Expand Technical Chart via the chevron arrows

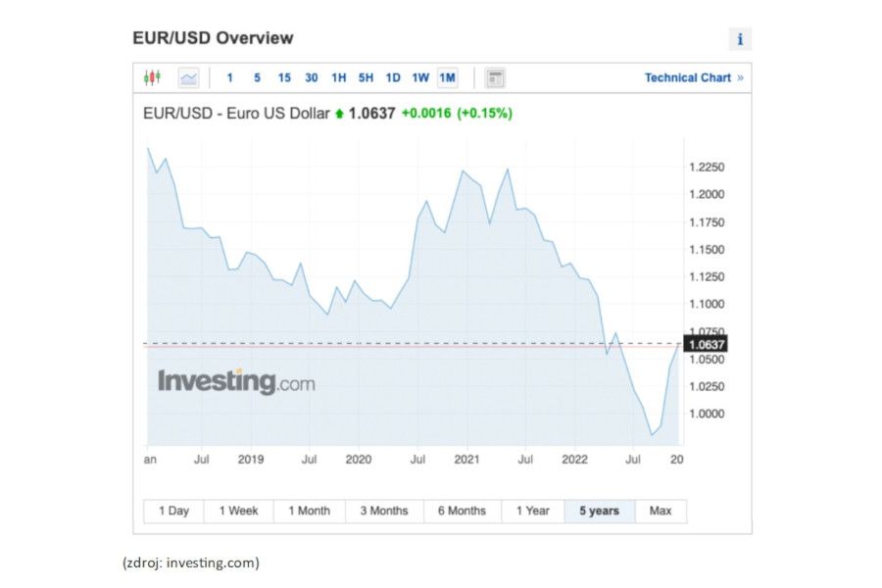(742, 76)
